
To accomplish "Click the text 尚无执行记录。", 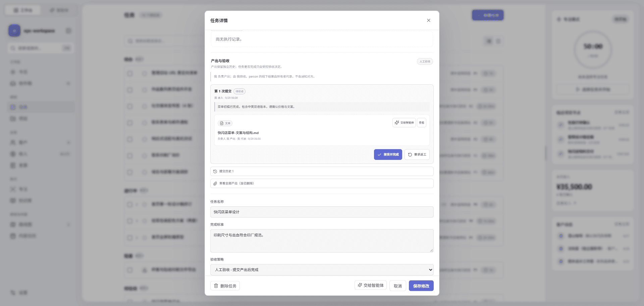I will [229, 39].
